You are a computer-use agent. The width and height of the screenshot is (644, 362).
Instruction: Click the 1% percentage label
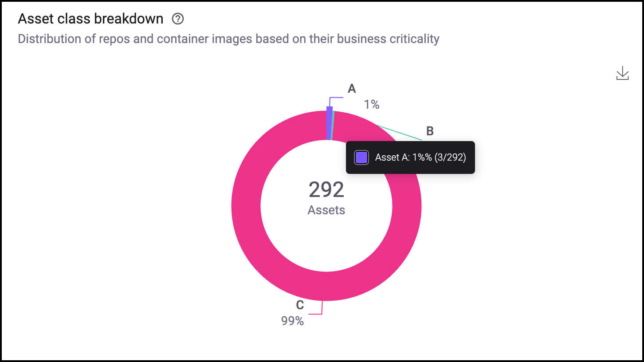pos(372,105)
